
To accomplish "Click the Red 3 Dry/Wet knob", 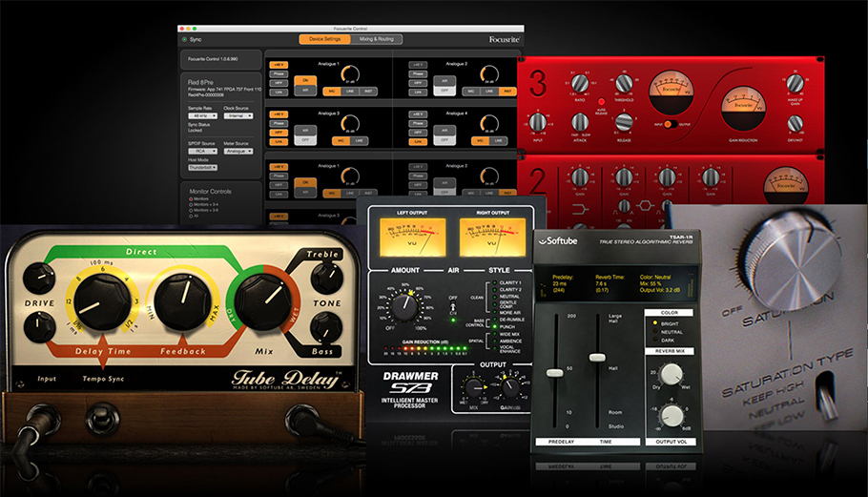I will click(x=795, y=123).
